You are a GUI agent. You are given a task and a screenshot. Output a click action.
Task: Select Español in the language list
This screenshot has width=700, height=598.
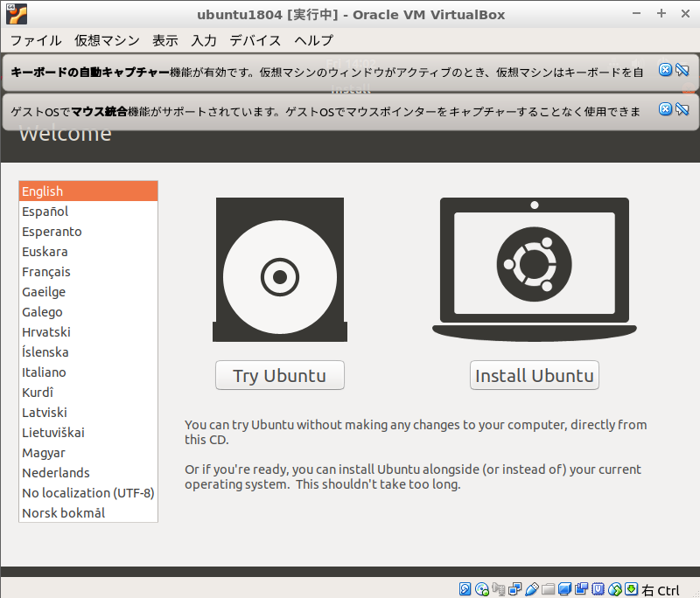[x=88, y=212]
